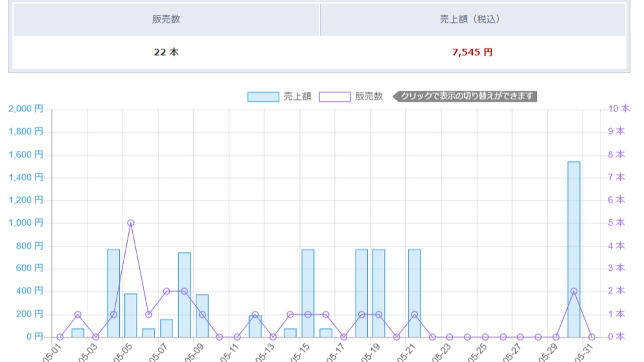Click the 05-15 sales amount bar

click(308, 293)
